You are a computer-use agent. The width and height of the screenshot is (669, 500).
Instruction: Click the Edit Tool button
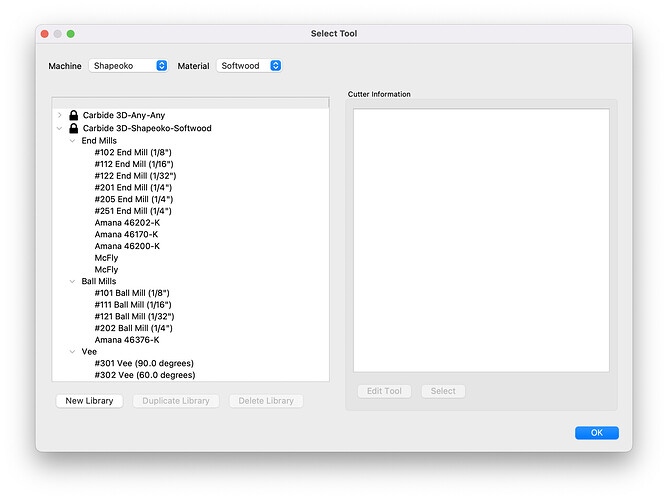(384, 391)
